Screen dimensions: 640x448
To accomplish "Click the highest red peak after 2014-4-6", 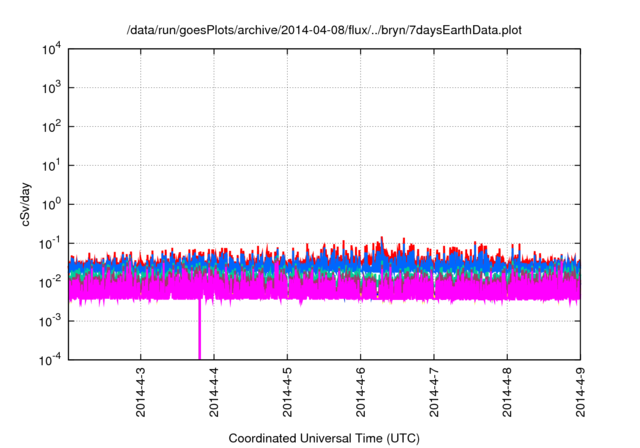I will click(382, 240).
